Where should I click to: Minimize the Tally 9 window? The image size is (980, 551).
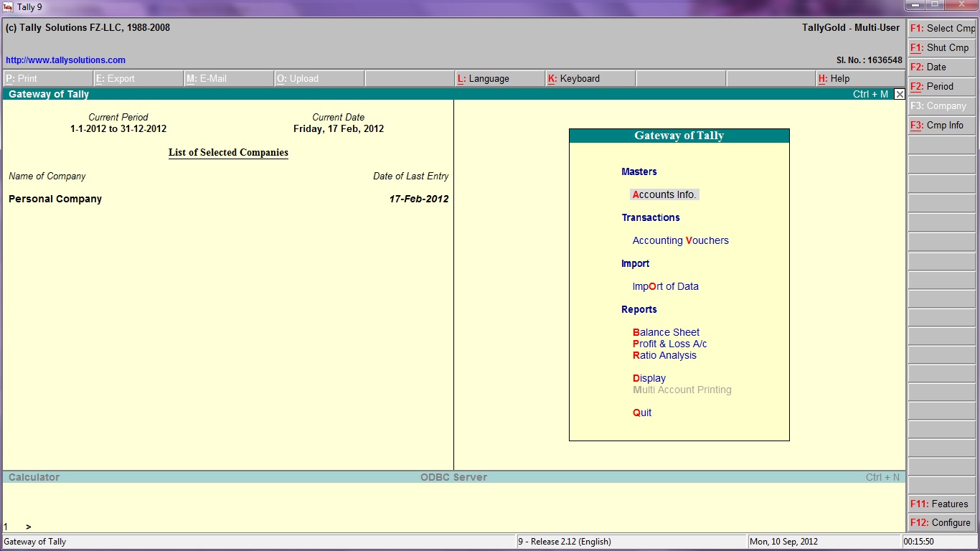click(x=915, y=5)
